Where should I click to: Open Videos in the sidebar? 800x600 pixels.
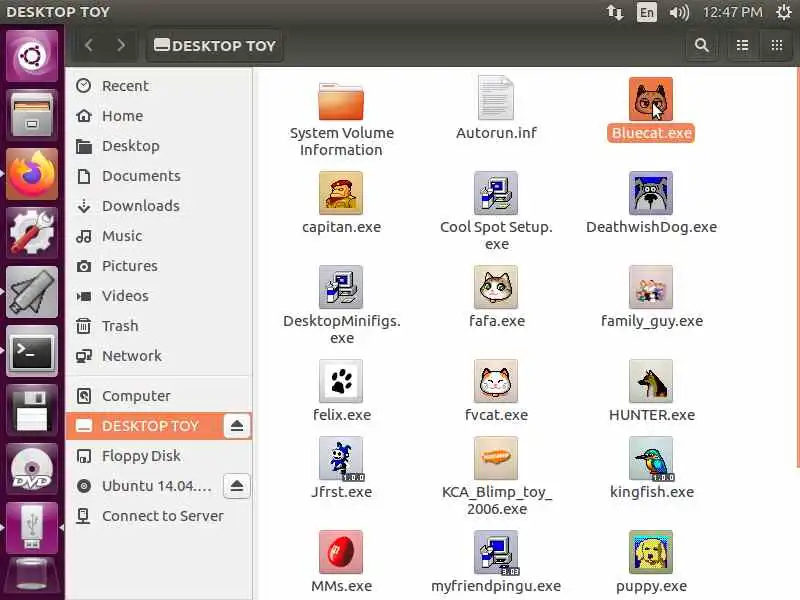[x=159, y=296]
